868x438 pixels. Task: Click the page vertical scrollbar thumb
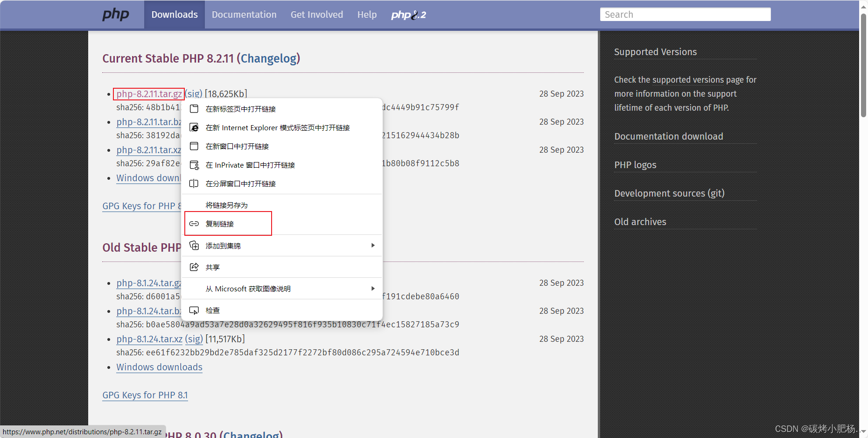click(863, 65)
